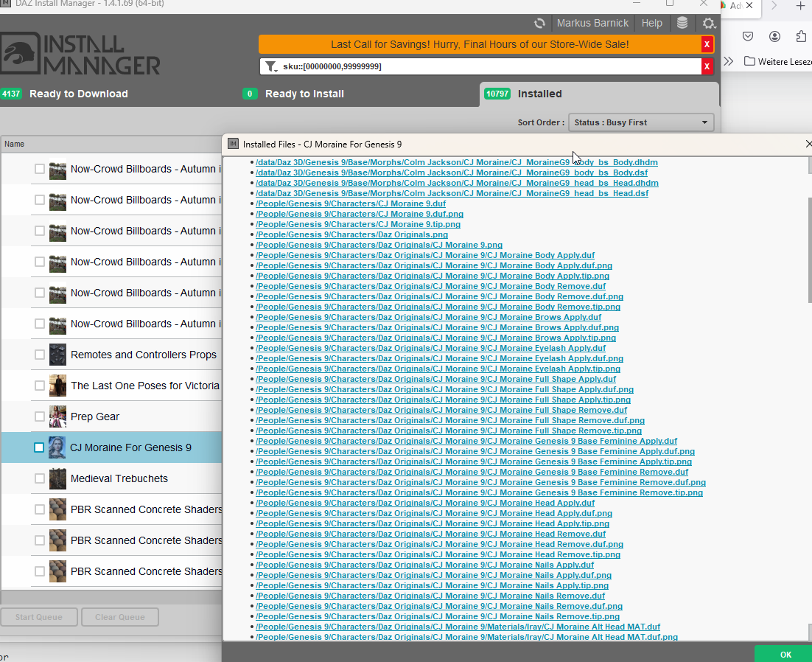The image size is (812, 662).
Task: Open the CJ Moraine Alt Head MAT.duf link
Action: coord(458,627)
